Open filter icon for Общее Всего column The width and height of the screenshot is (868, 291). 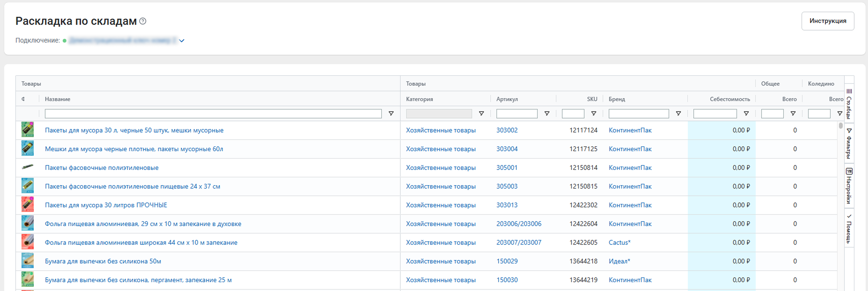793,113
